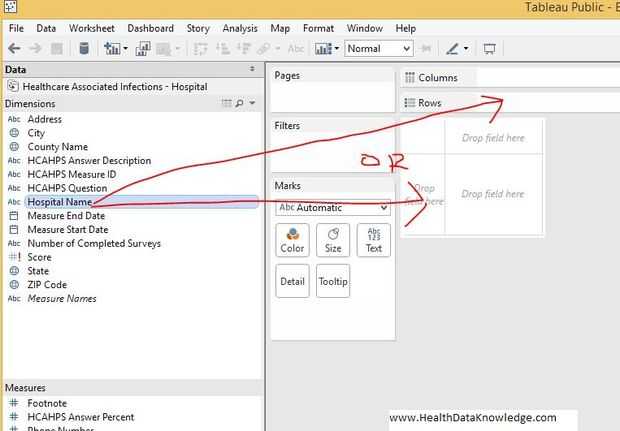Click the Detail button on the Marks card
This screenshot has width=620, height=431.
(292, 281)
